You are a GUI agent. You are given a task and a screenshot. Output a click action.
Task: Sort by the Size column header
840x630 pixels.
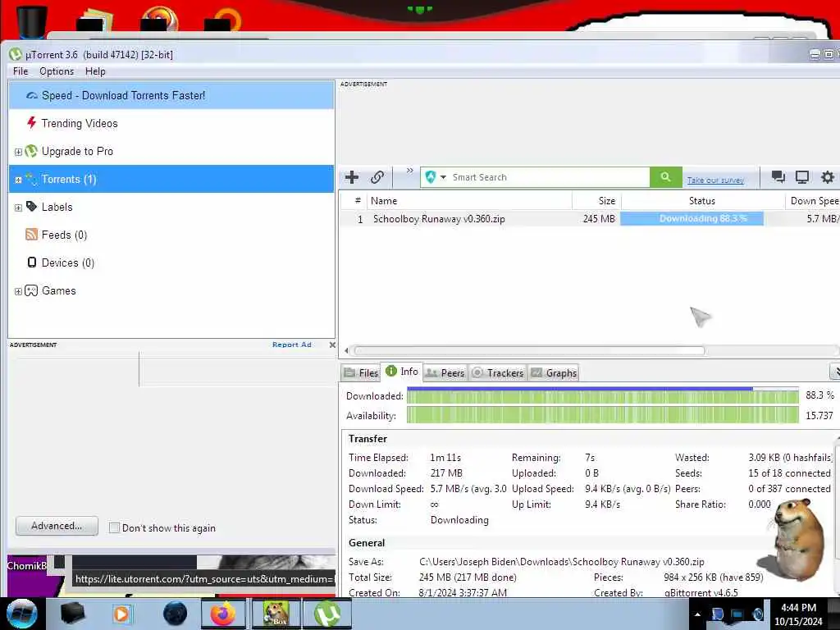tap(596, 201)
